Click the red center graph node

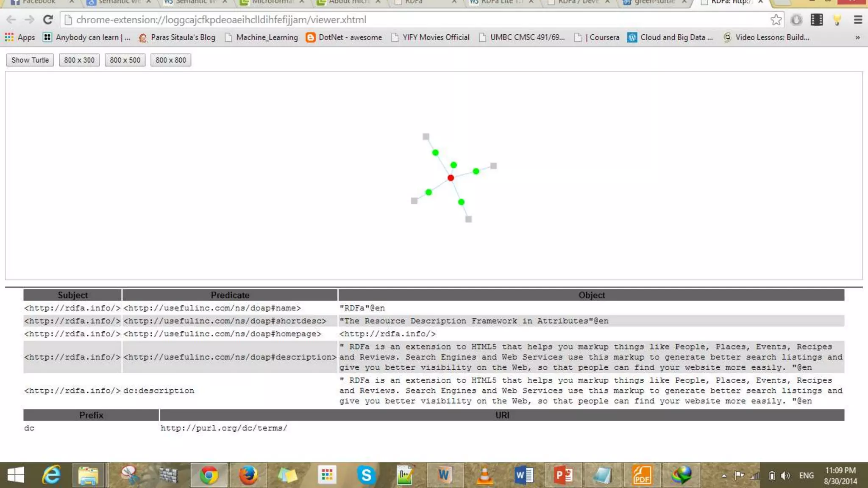[x=451, y=178]
